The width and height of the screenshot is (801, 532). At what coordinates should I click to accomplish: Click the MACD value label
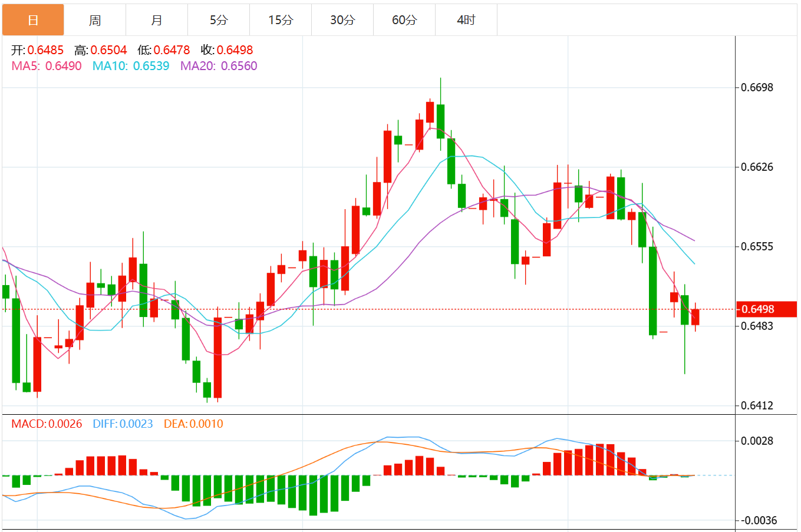coord(47,424)
